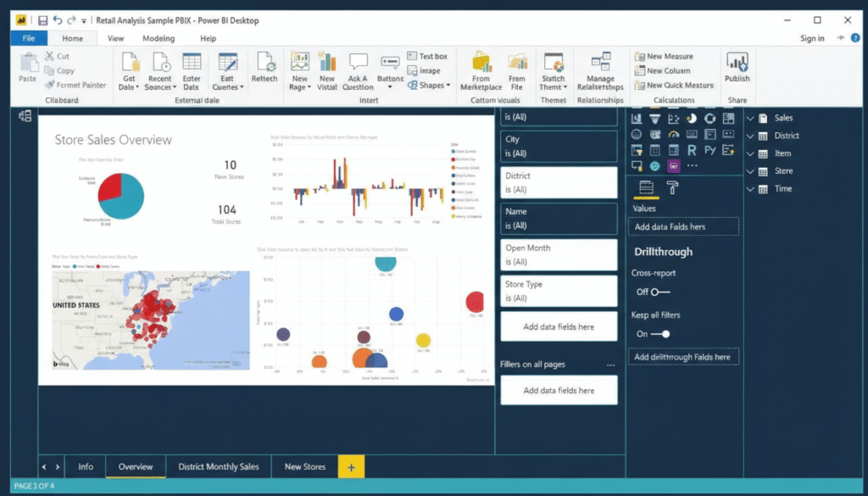This screenshot has width=868, height=496.
Task: Expand the Sales table in Fields
Action: [750, 118]
